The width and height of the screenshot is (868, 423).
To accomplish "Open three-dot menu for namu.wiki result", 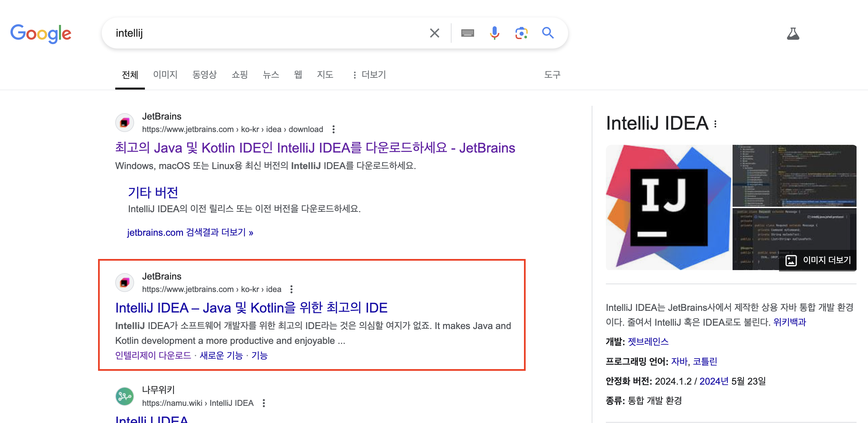I will pos(264,403).
